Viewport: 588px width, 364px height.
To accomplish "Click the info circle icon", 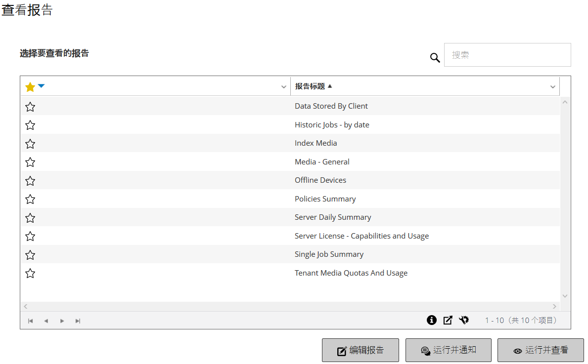I will [432, 320].
